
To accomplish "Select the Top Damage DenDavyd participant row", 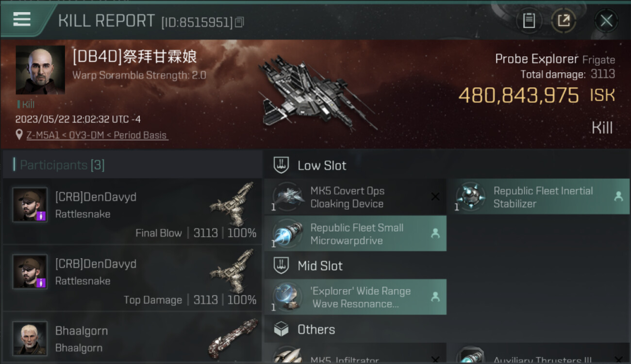I will (x=132, y=278).
